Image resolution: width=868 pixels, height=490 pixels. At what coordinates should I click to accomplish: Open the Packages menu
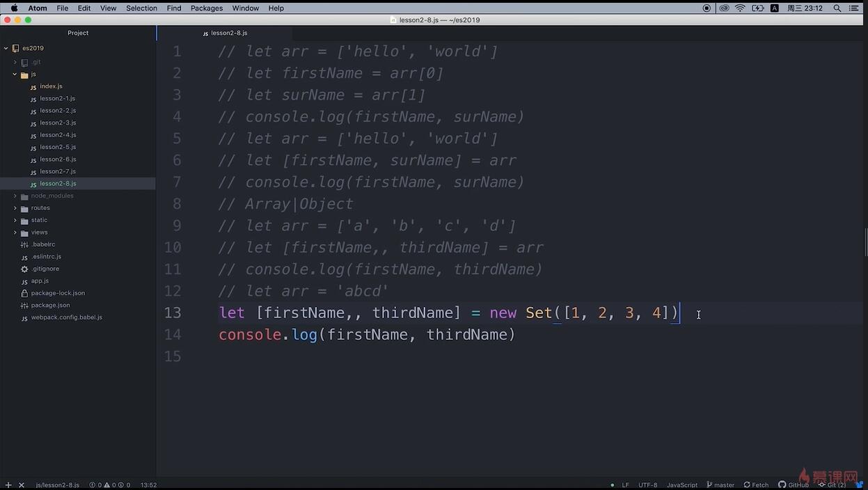[x=207, y=8]
